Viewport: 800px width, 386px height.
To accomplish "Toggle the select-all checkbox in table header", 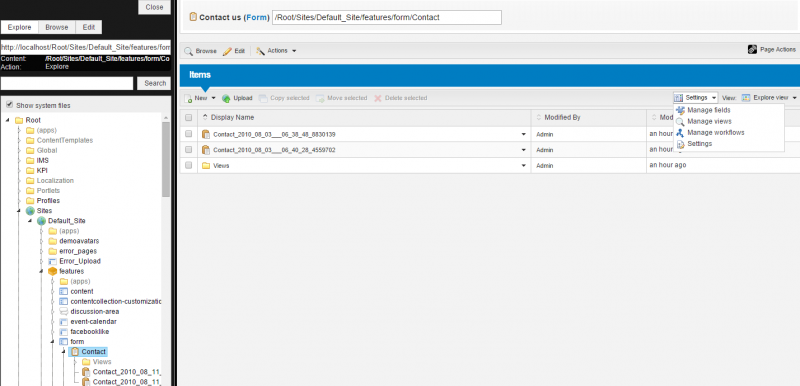I will click(x=189, y=118).
